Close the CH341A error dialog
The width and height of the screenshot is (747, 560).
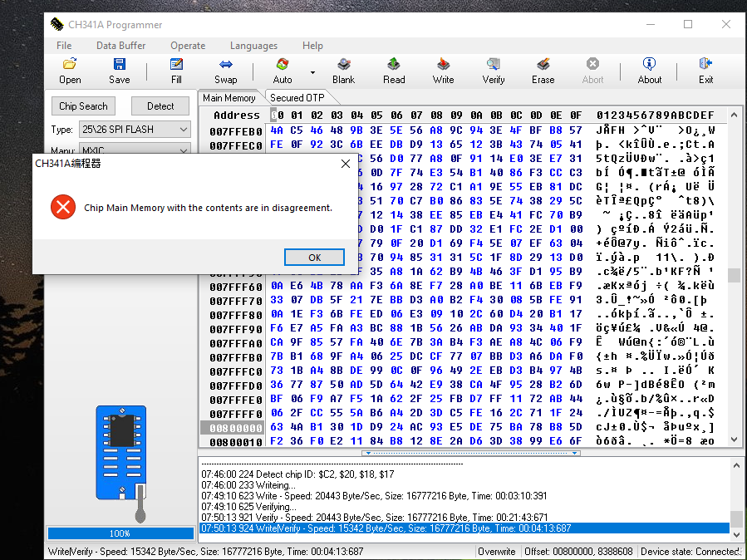click(346, 164)
